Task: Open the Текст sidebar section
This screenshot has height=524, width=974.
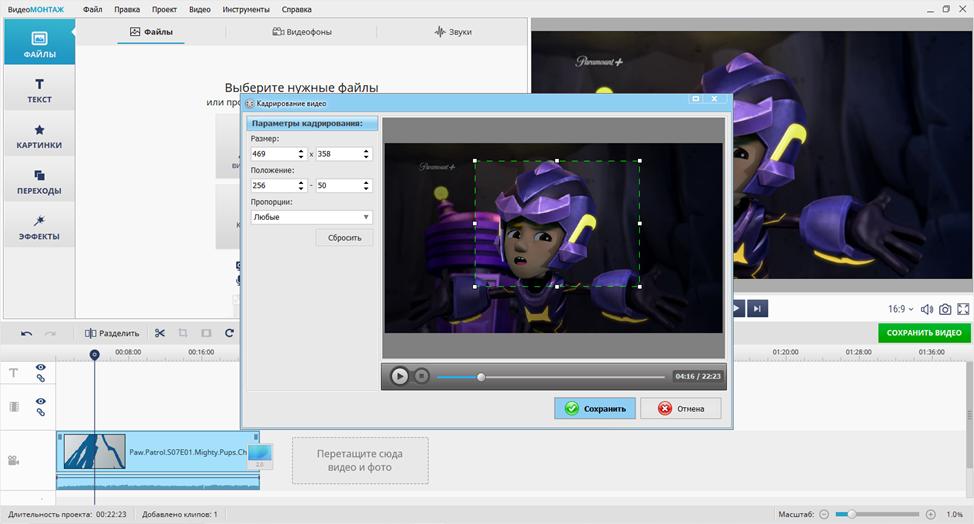Action: 39,90
